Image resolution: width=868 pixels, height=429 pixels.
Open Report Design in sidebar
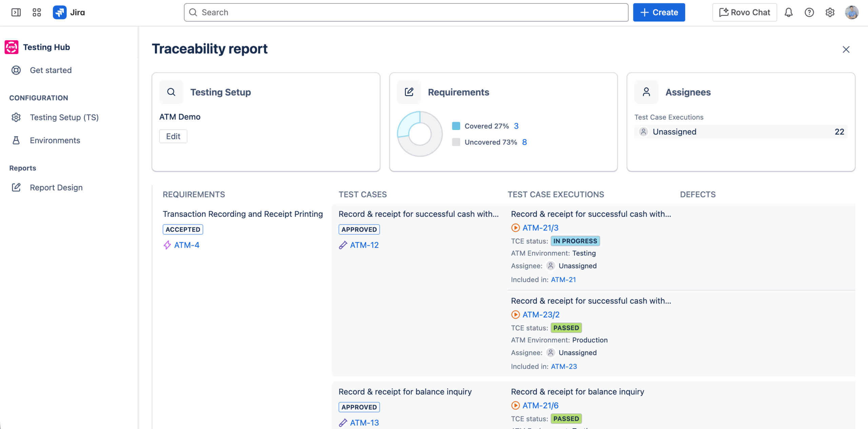(56, 188)
